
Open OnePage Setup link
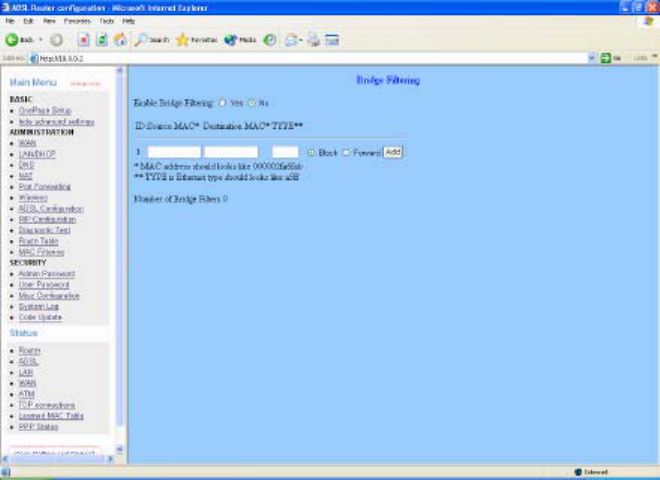pyautogui.click(x=45, y=111)
